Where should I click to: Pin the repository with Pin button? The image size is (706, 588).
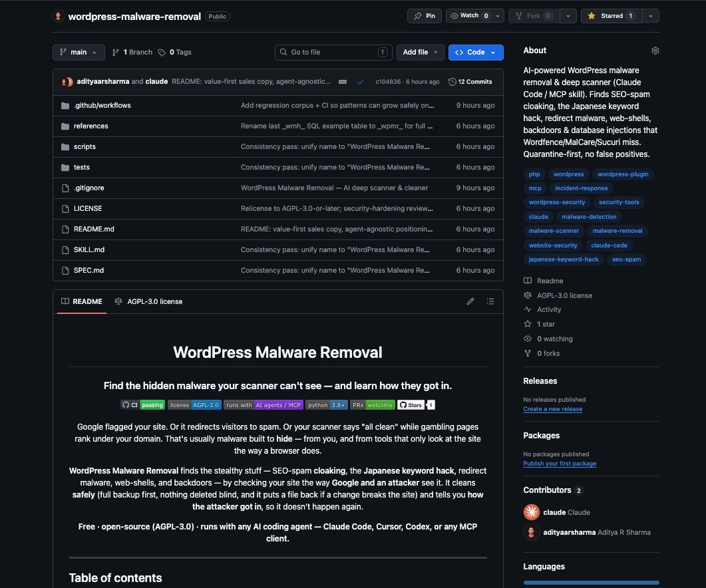pos(424,16)
